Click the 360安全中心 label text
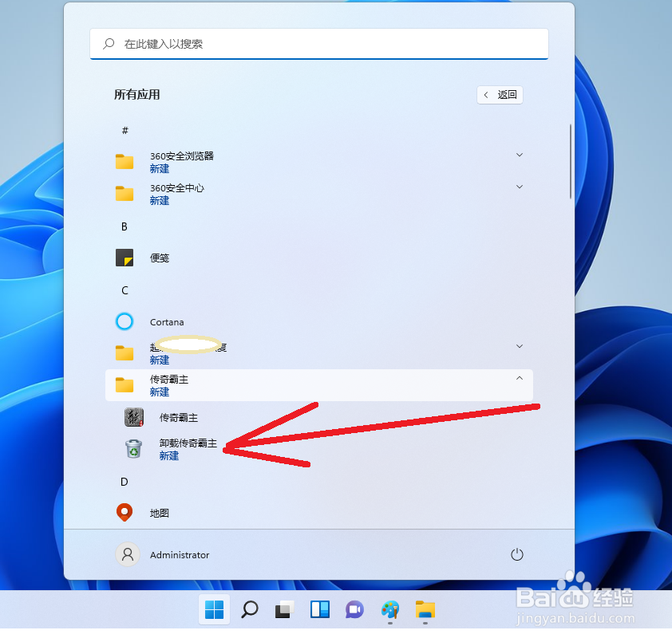The image size is (672, 642). click(x=177, y=188)
